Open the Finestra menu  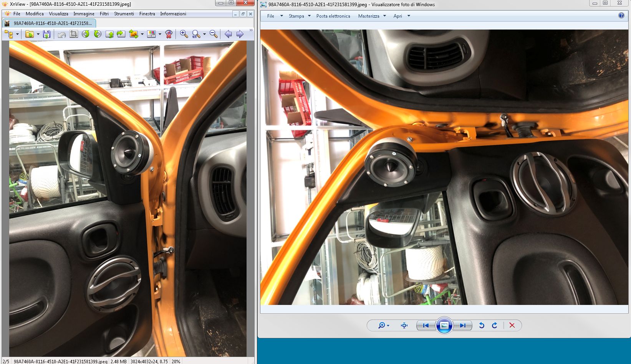(x=147, y=14)
